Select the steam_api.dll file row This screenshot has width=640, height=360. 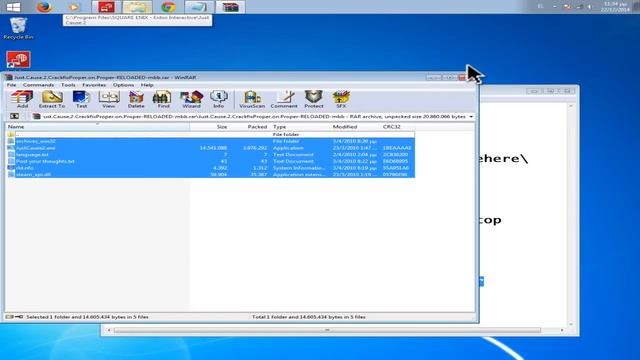pos(211,174)
